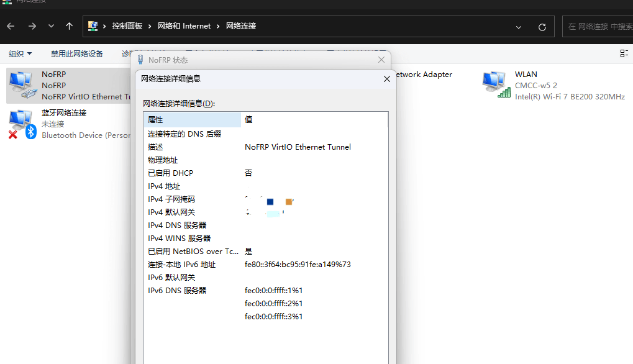The image size is (633, 364).
Task: Select the WLAN adapter icon
Action: pos(495,84)
